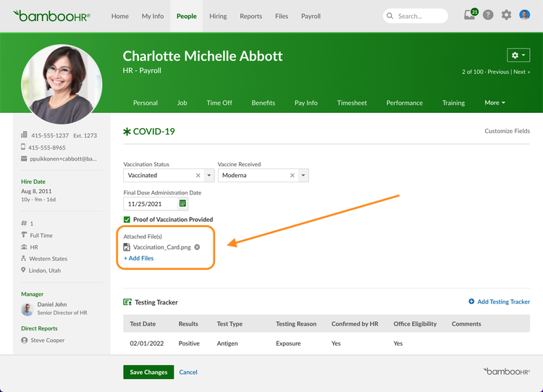
Task: Open the inbox notifications icon
Action: (470, 15)
